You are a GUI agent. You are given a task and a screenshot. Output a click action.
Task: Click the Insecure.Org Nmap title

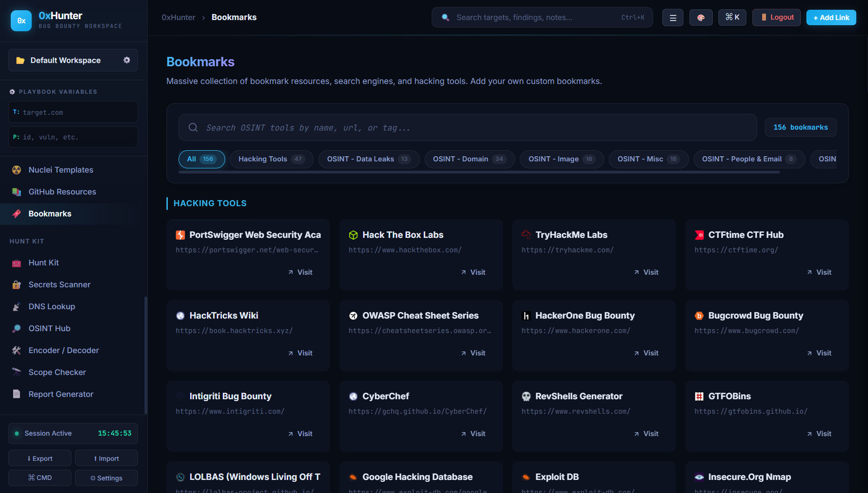750,477
